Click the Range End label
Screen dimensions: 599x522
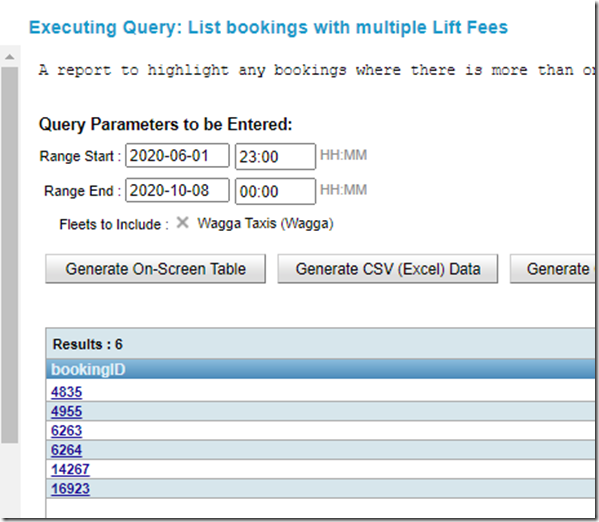pos(82,191)
